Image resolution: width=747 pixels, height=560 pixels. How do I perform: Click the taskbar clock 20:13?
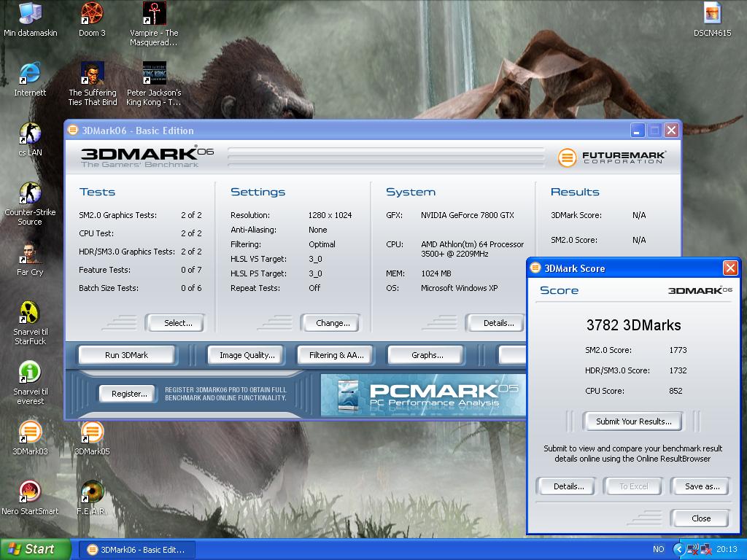pos(727,550)
